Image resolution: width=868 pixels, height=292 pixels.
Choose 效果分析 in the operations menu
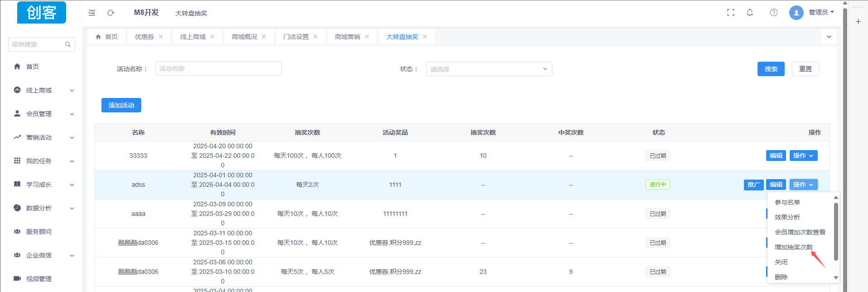787,217
